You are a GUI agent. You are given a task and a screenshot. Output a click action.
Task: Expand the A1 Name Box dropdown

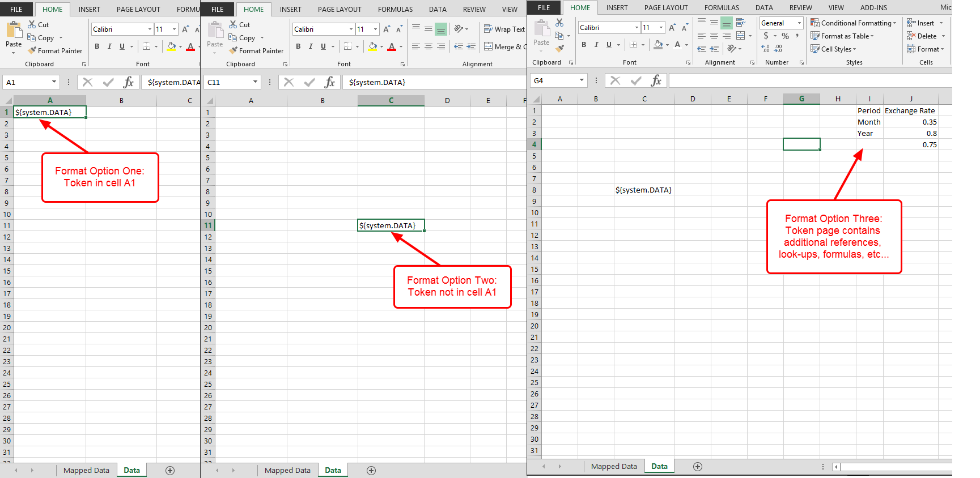coord(54,82)
